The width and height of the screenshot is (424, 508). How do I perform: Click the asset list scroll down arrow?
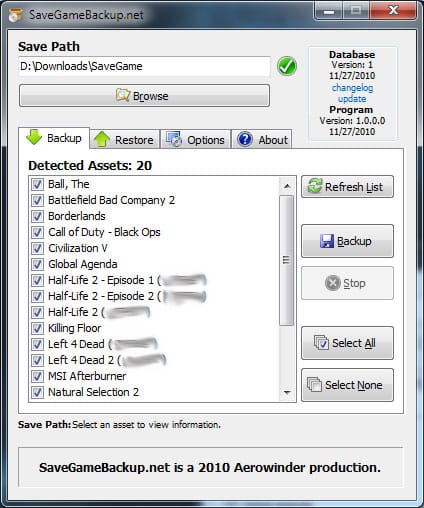click(287, 392)
